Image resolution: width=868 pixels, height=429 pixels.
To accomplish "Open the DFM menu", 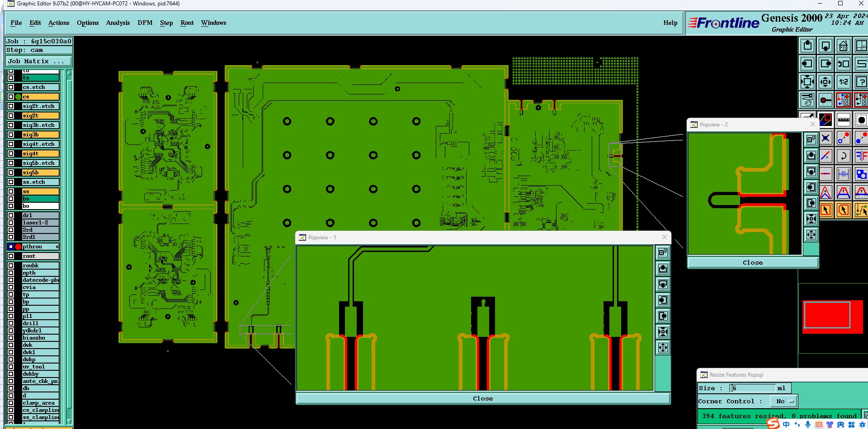I will 145,23.
